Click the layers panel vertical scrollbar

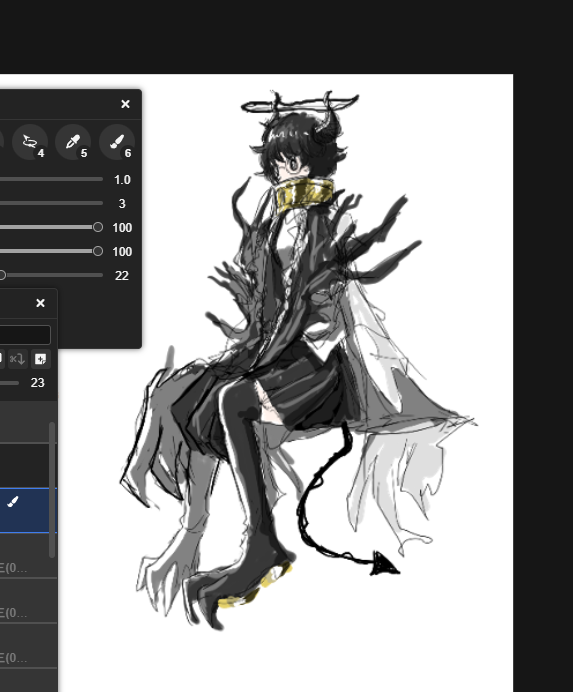pyautogui.click(x=52, y=490)
